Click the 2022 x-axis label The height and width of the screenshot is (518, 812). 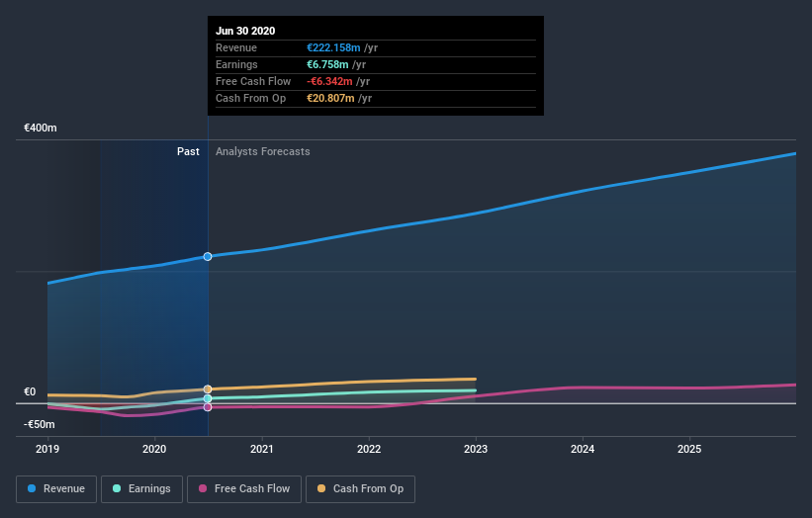(x=369, y=449)
